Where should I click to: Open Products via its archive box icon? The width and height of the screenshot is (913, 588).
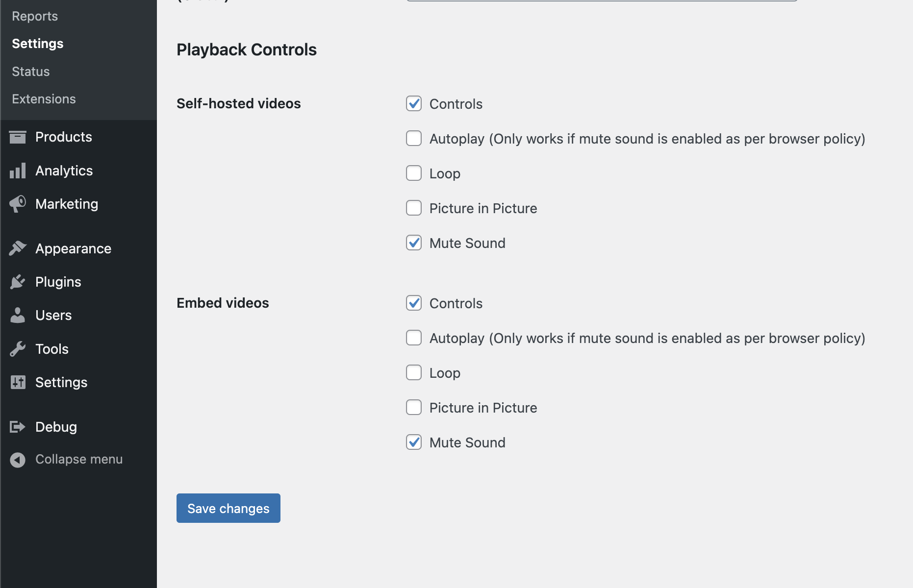(18, 137)
